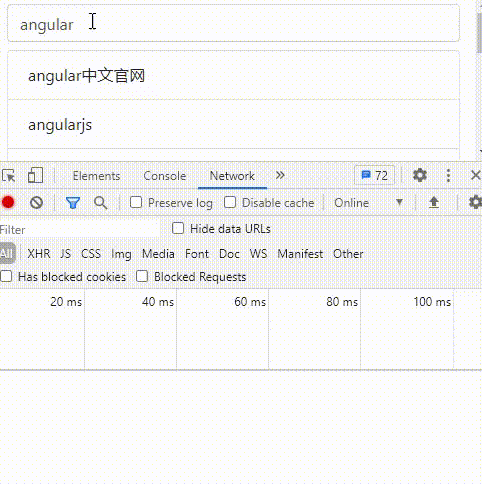Filter requests by WS

click(x=258, y=254)
